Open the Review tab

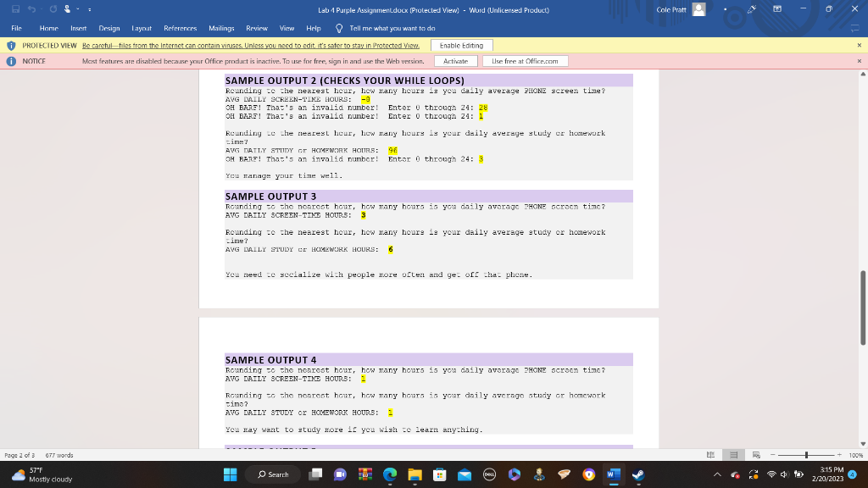tap(256, 28)
